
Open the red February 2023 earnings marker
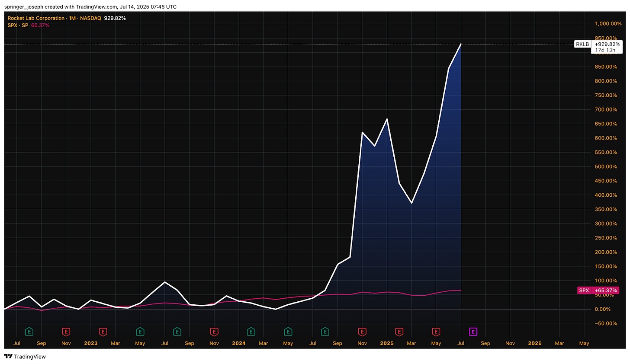(103, 332)
